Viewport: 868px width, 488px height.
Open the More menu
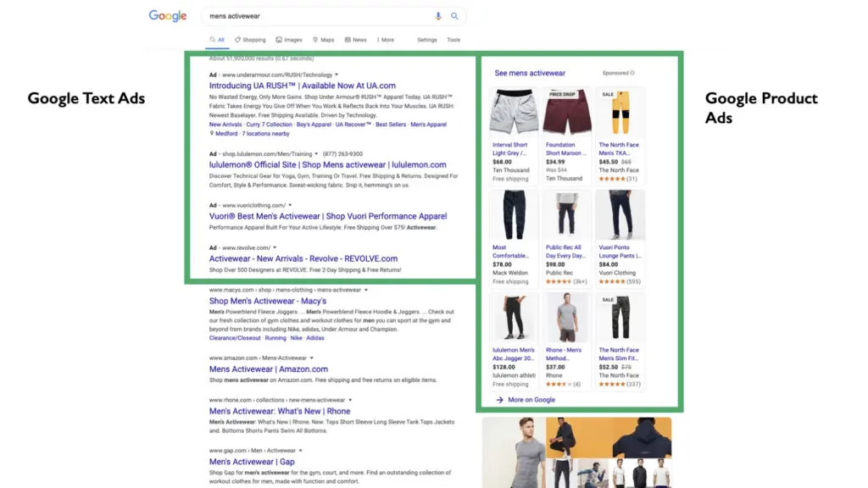coord(386,40)
